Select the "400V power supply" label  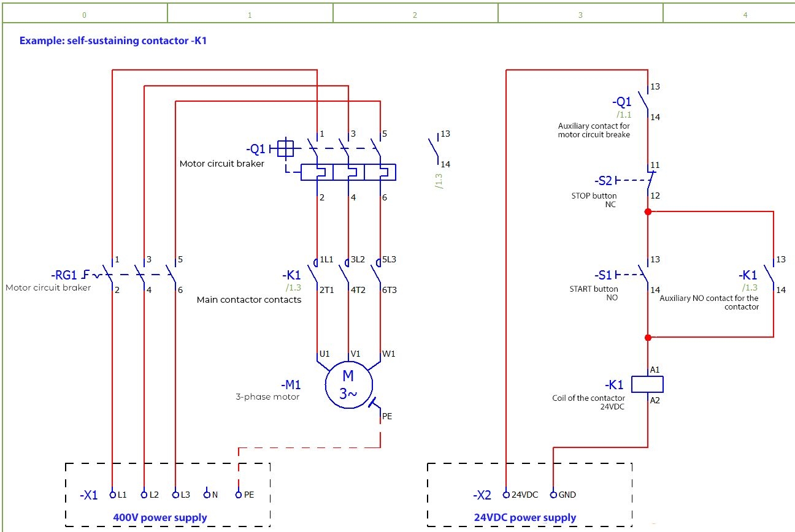click(160, 517)
